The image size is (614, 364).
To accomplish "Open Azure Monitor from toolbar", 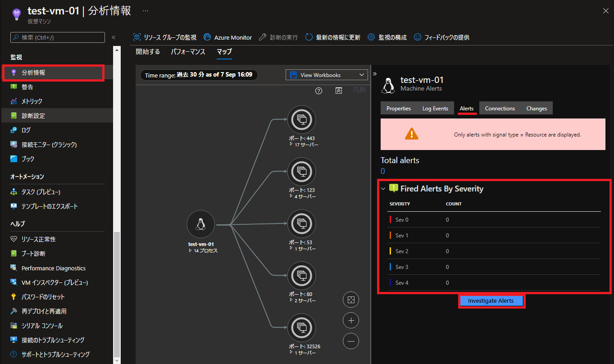I will click(x=228, y=37).
